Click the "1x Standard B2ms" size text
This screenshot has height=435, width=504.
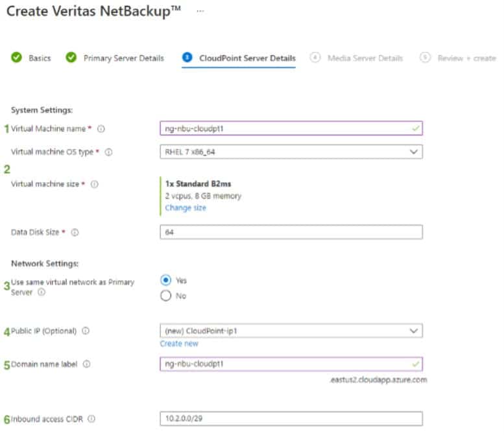(x=198, y=183)
